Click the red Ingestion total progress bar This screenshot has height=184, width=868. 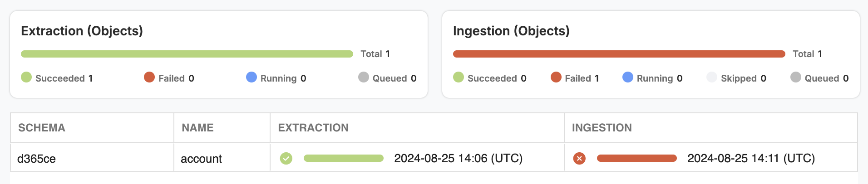[619, 54]
